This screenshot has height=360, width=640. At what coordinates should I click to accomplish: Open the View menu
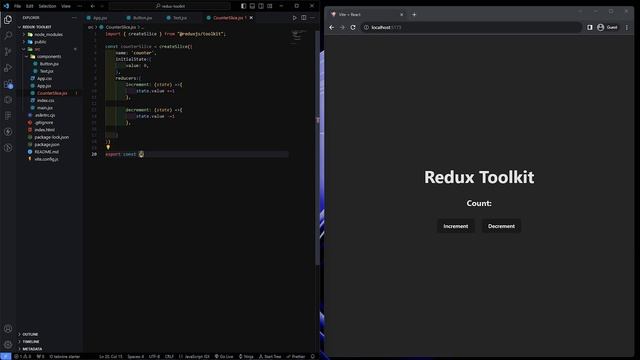66,6
